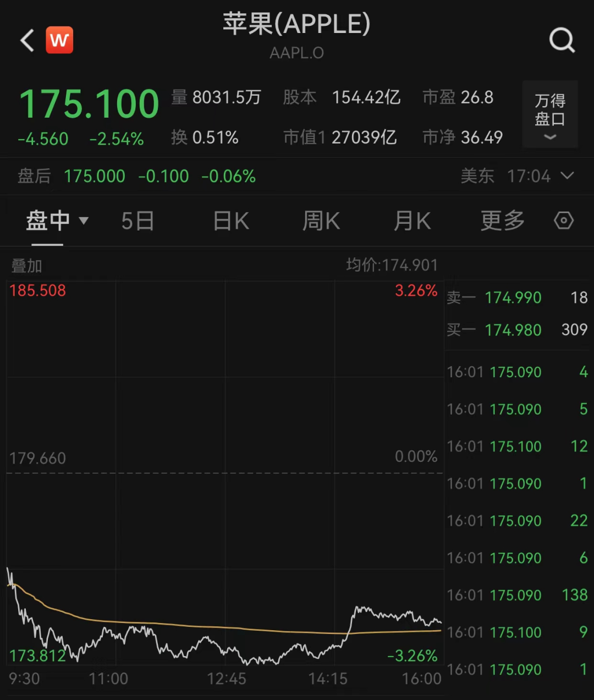
Task: Tap the 3.26% upper scale label
Action: (x=416, y=290)
